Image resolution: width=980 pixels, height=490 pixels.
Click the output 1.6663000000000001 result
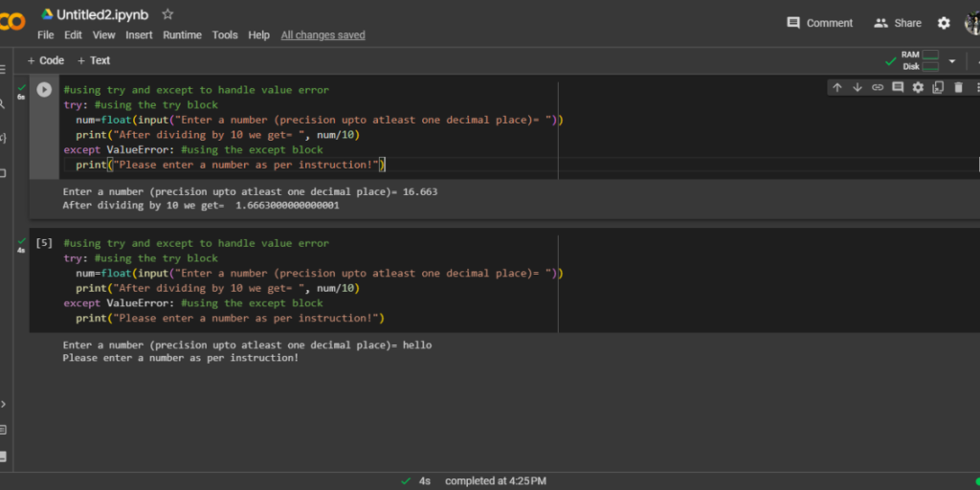pyautogui.click(x=287, y=205)
